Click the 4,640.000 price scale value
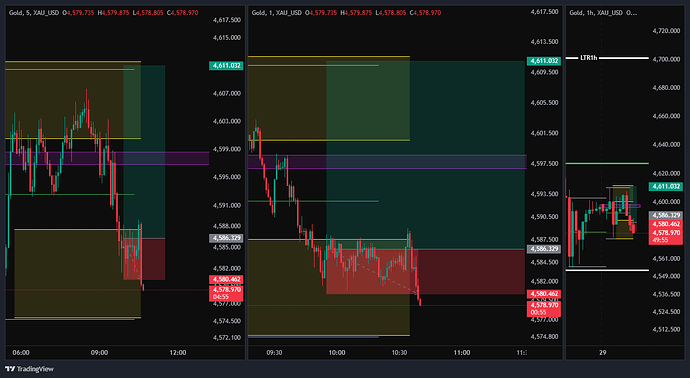The width and height of the screenshot is (690, 378). (666, 144)
